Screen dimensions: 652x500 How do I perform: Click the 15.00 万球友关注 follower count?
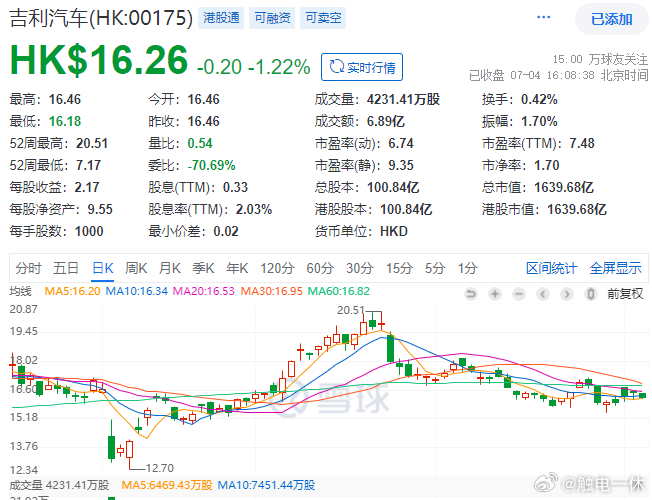pos(600,59)
